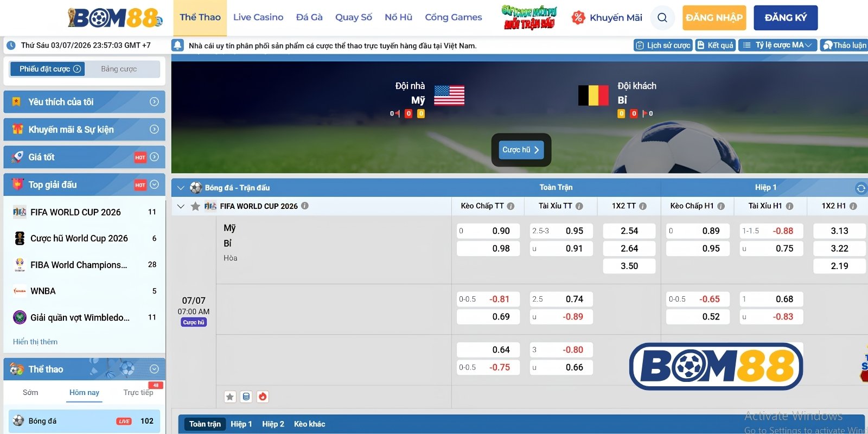Collapse the Thể thao sidebar section

click(154, 369)
